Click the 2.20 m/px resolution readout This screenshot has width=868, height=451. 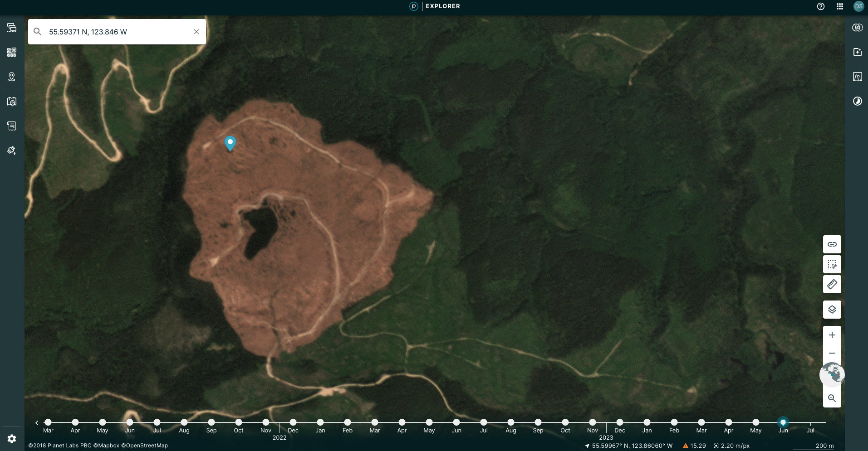pos(731,446)
